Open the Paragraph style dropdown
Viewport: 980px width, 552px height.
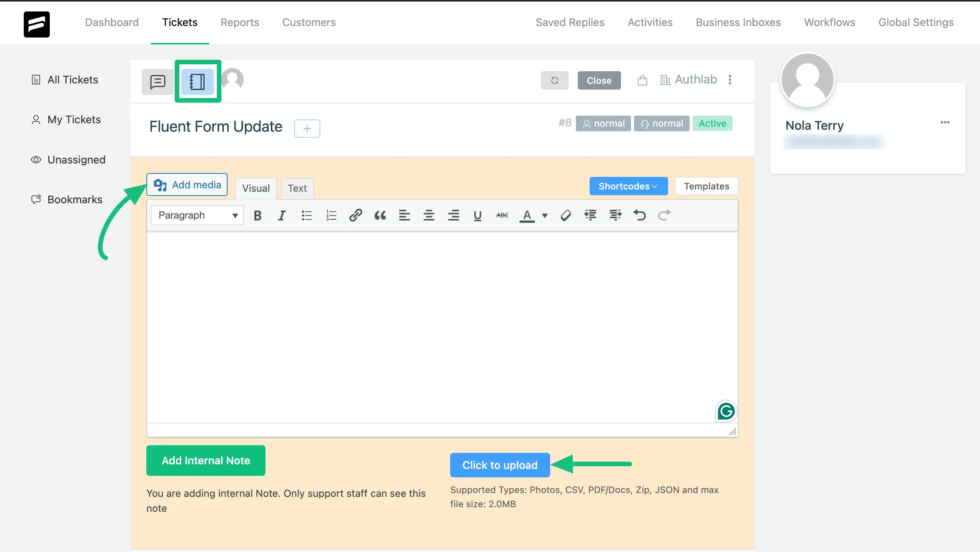[x=196, y=215]
